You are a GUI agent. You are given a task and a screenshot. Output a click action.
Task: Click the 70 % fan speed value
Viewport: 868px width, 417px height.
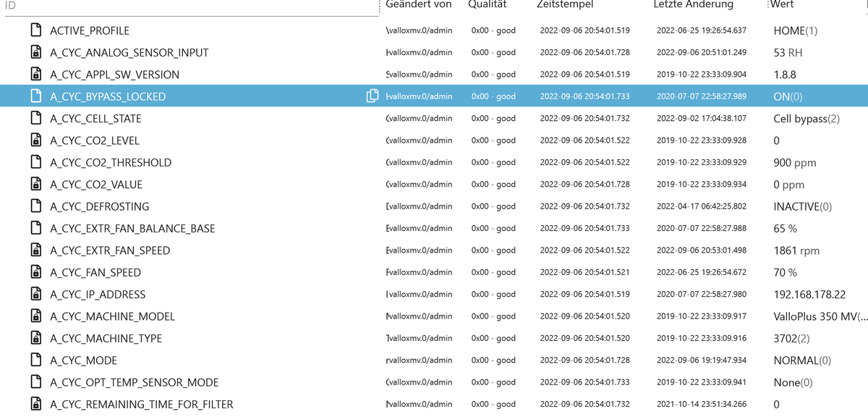786,273
